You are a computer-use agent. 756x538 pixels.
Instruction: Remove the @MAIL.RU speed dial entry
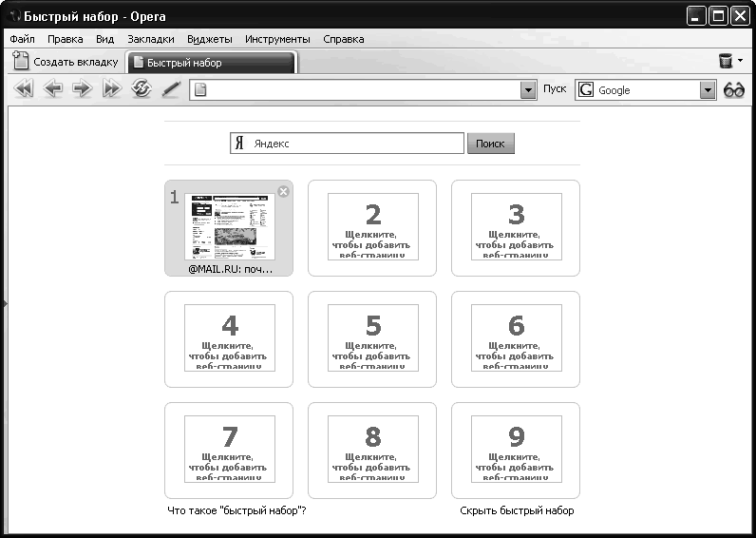(x=283, y=191)
